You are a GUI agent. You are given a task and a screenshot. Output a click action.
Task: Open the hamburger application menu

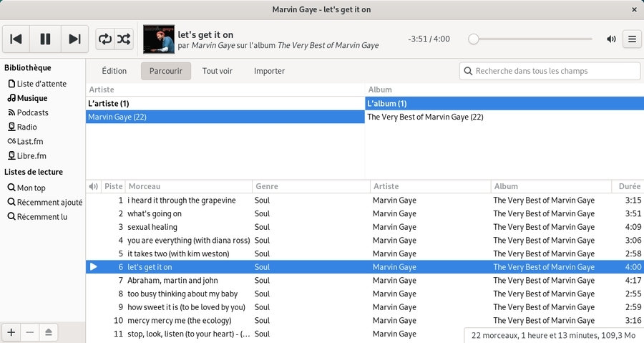pos(632,39)
